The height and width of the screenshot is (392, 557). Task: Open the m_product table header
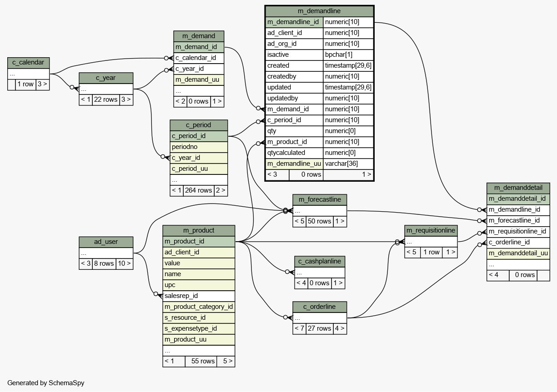(x=199, y=230)
